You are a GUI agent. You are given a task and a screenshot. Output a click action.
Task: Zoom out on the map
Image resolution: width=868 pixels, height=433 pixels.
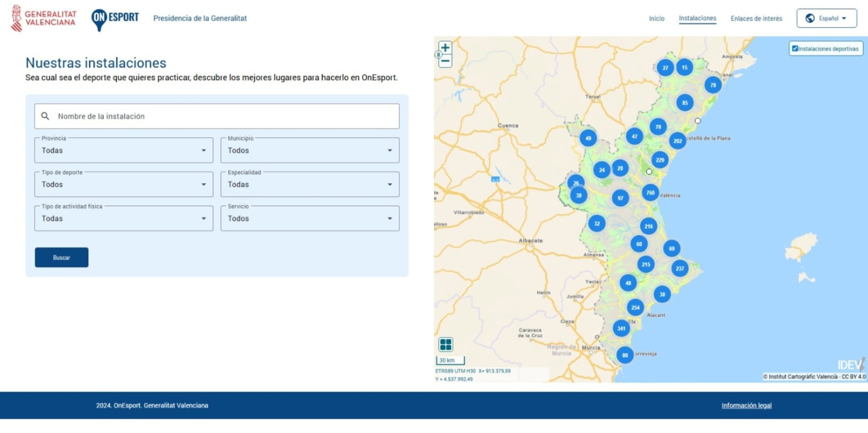pos(445,61)
